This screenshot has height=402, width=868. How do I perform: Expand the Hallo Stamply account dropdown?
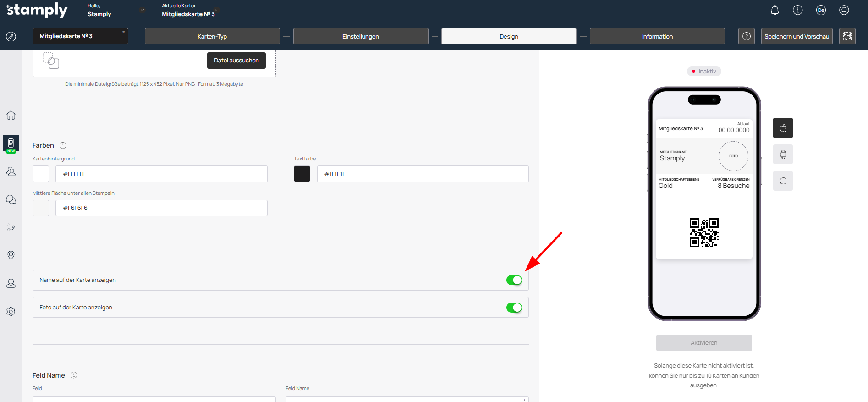pyautogui.click(x=142, y=10)
